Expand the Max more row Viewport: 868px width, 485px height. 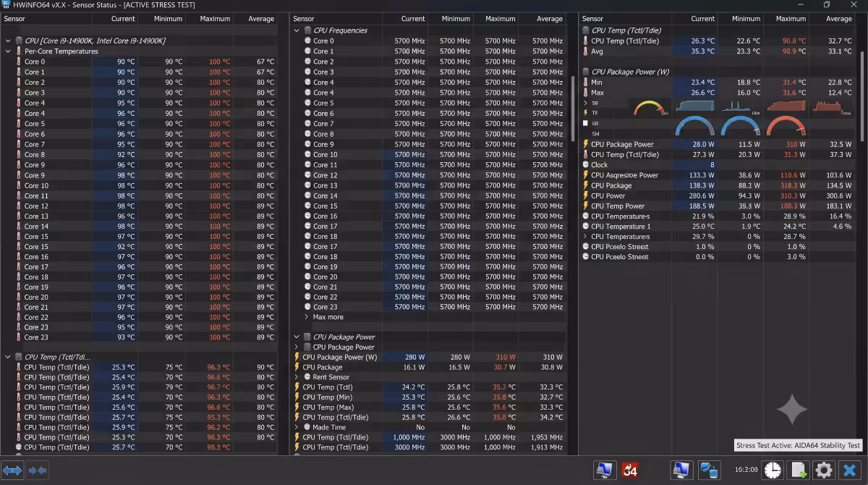click(x=307, y=317)
